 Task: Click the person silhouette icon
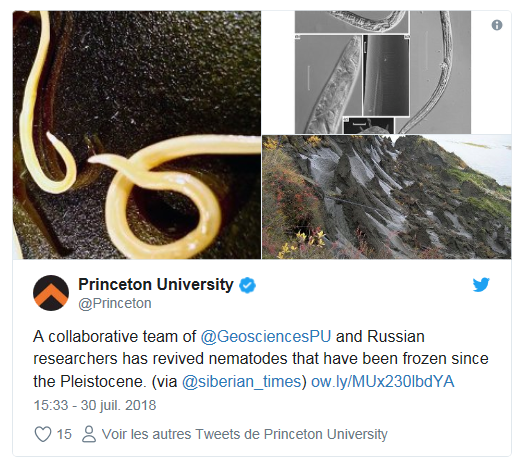pyautogui.click(x=89, y=434)
